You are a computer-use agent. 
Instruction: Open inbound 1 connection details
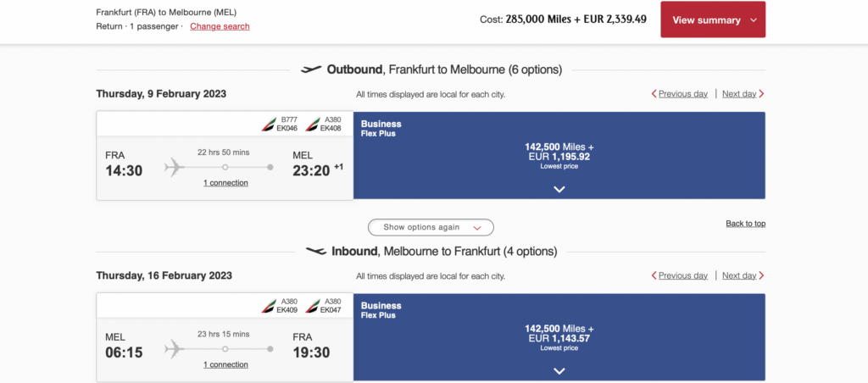(225, 364)
